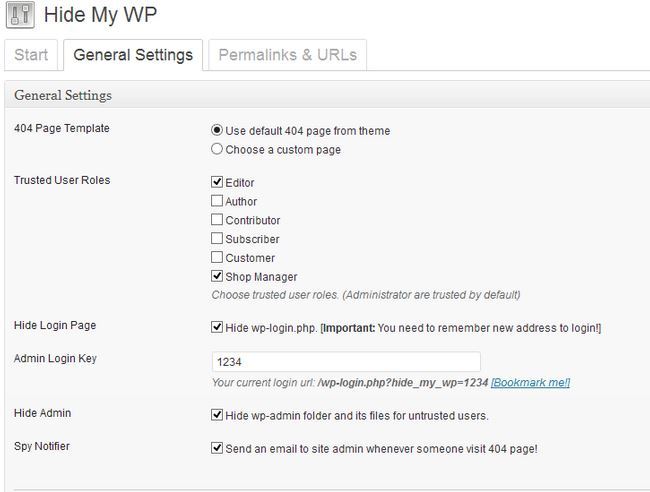Uncheck the Shop Manager trusted role
This screenshot has height=492, width=650.
coord(217,276)
